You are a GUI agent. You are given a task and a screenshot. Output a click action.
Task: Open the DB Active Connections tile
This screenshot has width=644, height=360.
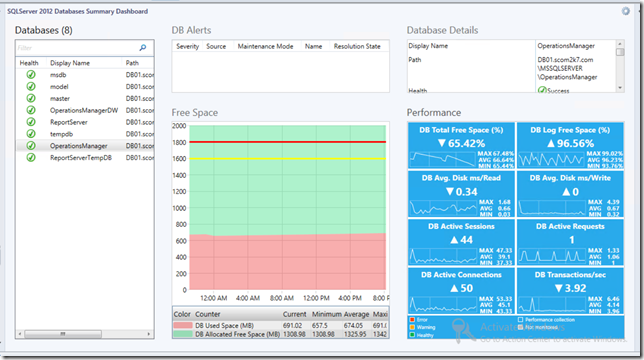click(461, 291)
